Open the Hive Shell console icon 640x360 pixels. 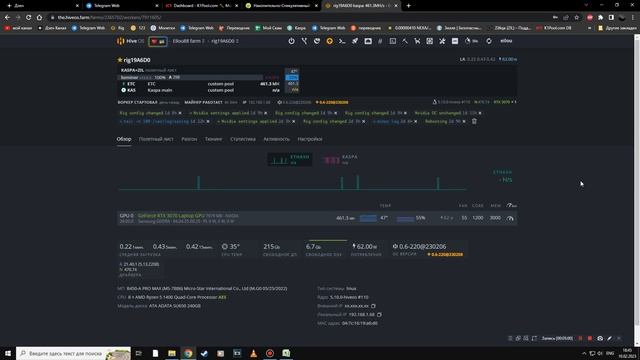[368, 41]
